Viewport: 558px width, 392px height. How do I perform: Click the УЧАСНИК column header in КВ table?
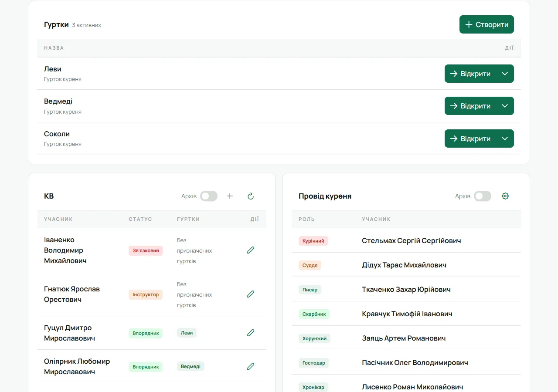(x=58, y=219)
